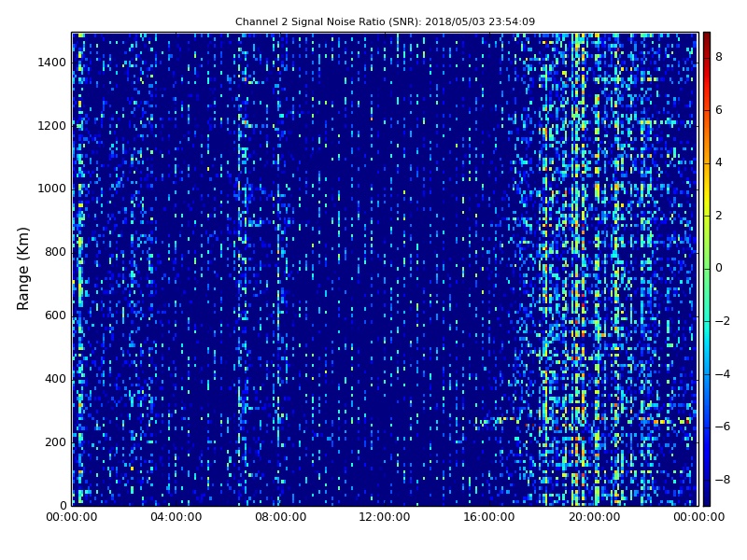Click the SNR colorbar scale
This screenshot has width=747, height=560.
(707, 269)
